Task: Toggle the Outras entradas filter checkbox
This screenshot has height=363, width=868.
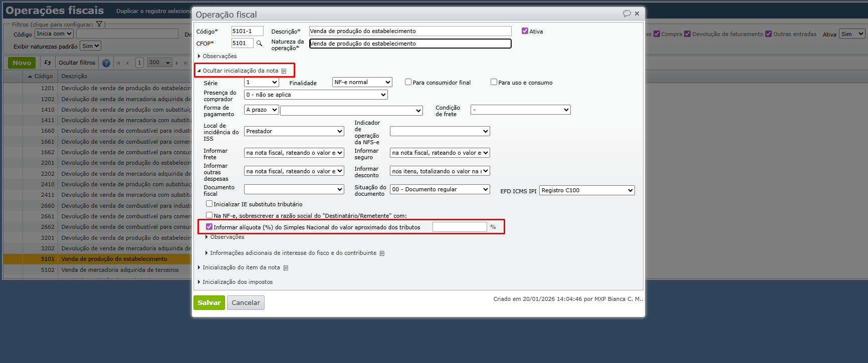Action: [769, 34]
